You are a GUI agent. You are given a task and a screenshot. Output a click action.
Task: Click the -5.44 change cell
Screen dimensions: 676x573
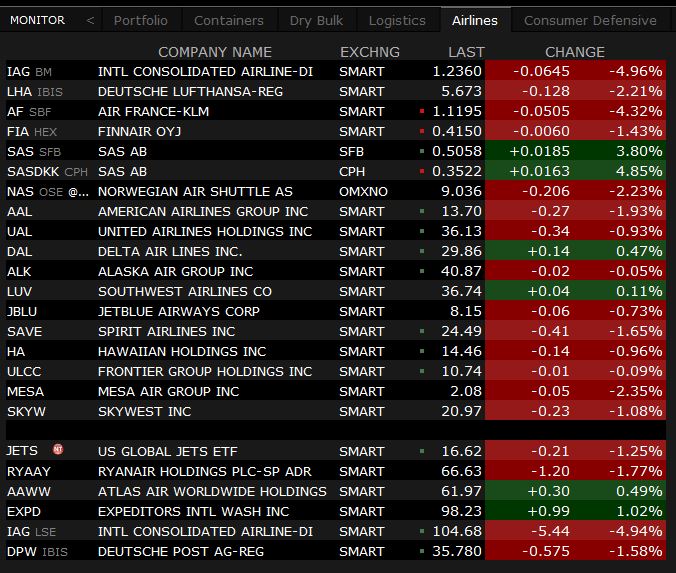[551, 531]
